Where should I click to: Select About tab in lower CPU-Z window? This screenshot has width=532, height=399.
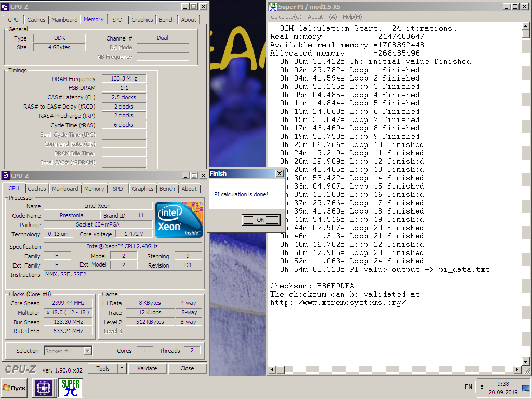(189, 189)
